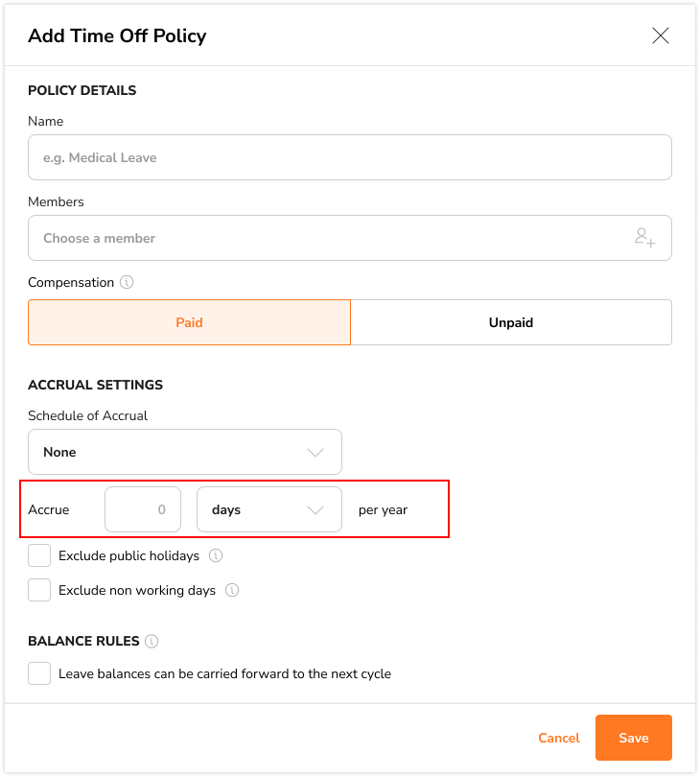Click info icon beside Exclude non working days

pyautogui.click(x=231, y=590)
